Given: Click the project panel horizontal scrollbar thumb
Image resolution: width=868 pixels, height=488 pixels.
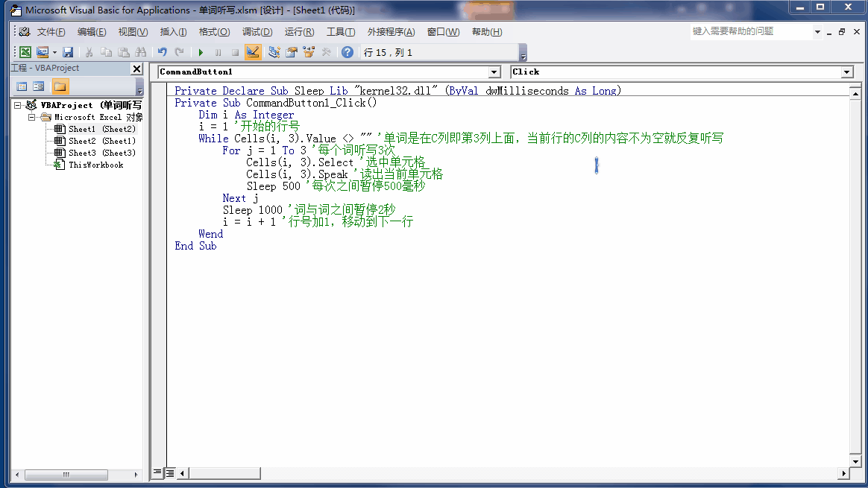Looking at the screenshot, I should click(66, 475).
